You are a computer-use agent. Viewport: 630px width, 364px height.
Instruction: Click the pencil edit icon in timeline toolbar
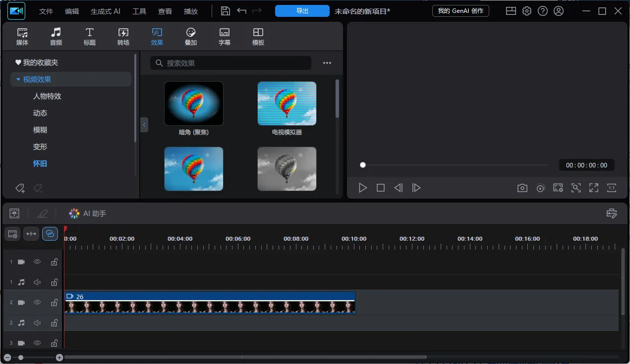point(42,213)
